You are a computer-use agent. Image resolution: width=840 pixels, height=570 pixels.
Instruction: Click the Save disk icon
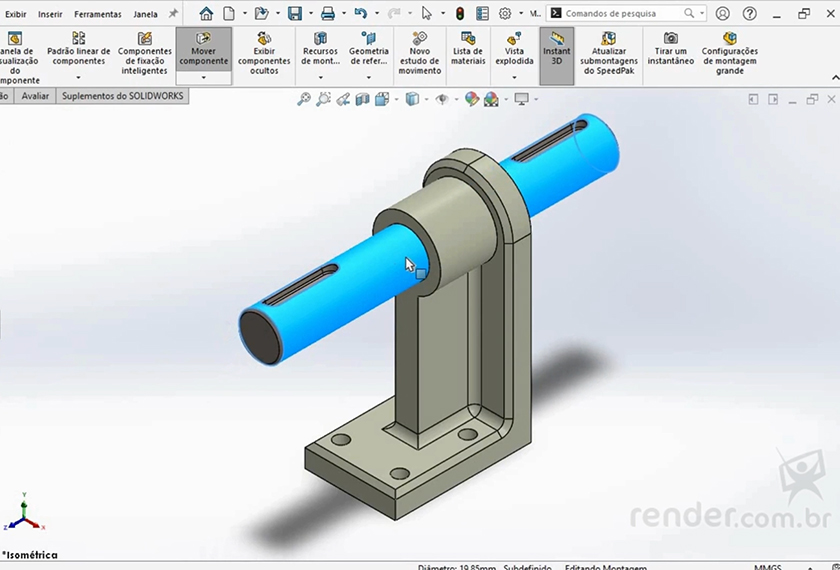click(x=294, y=14)
